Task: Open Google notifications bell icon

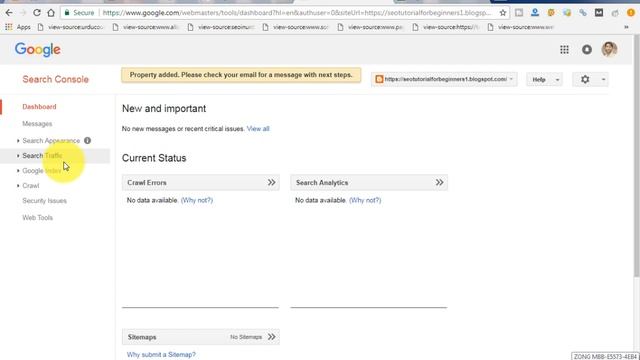Action: pos(587,50)
